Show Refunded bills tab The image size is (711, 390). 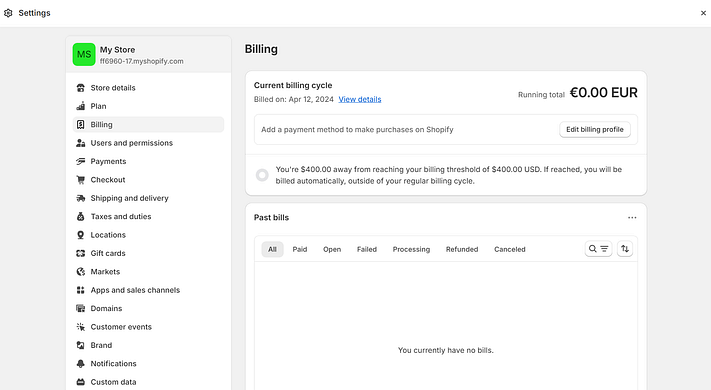[x=462, y=249]
